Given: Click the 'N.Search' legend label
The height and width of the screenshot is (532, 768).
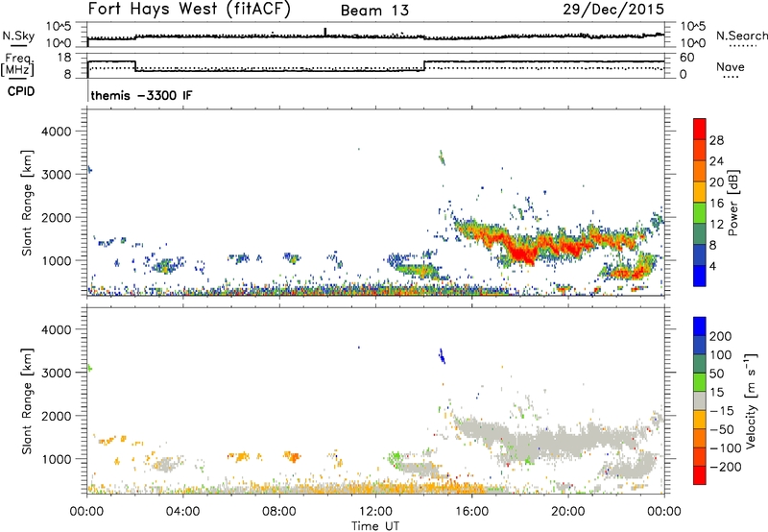Looking at the screenshot, I should click(741, 36).
